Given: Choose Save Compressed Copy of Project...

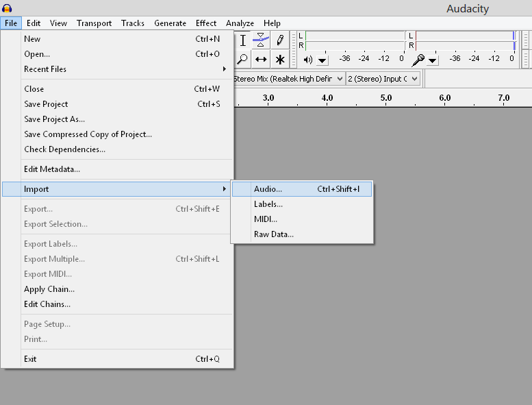Looking at the screenshot, I should (117, 134).
